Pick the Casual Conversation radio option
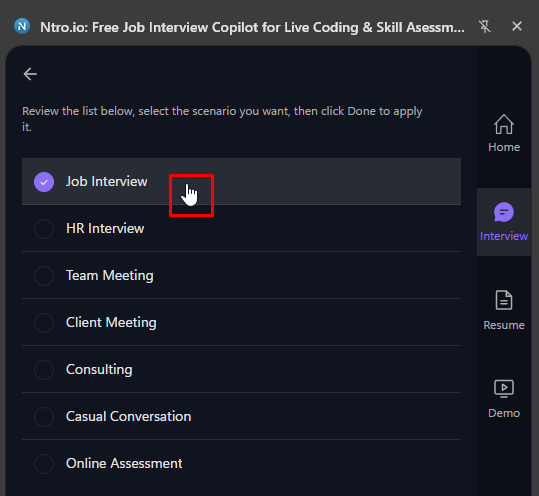 pyautogui.click(x=44, y=417)
